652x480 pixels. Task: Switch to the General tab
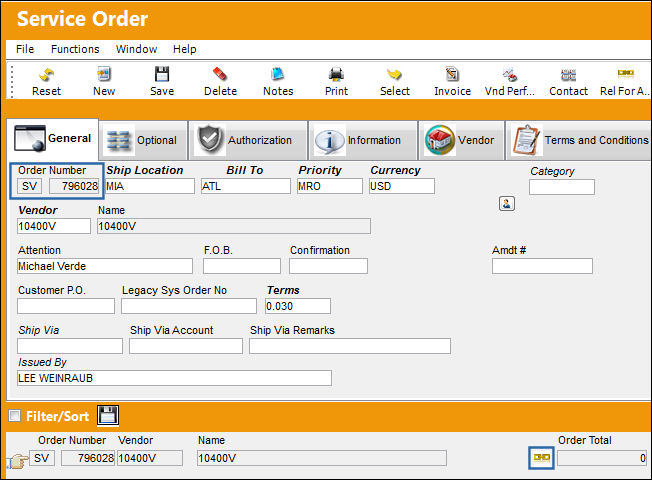[x=52, y=139]
